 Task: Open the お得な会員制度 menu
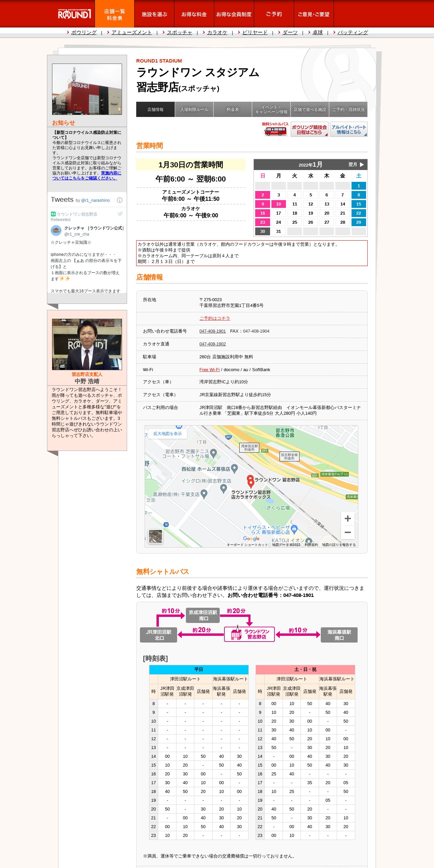click(x=234, y=14)
